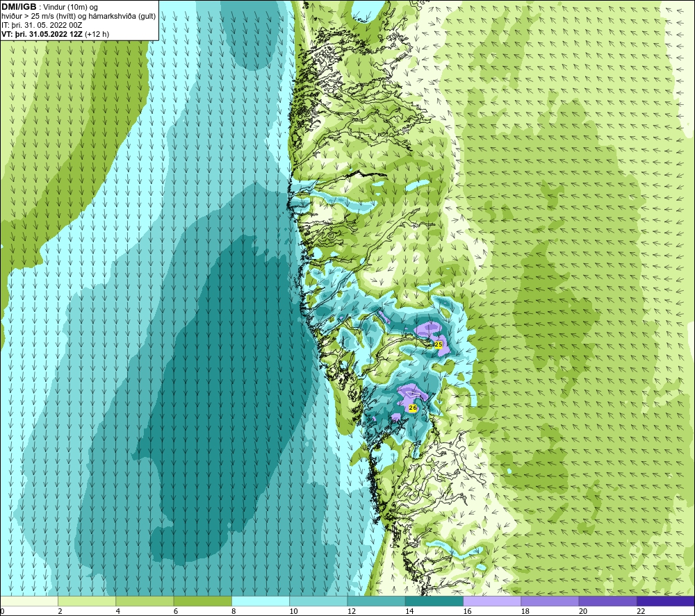The height and width of the screenshot is (616, 695).
Task: Click the legend tick label 12
Action: (352, 611)
